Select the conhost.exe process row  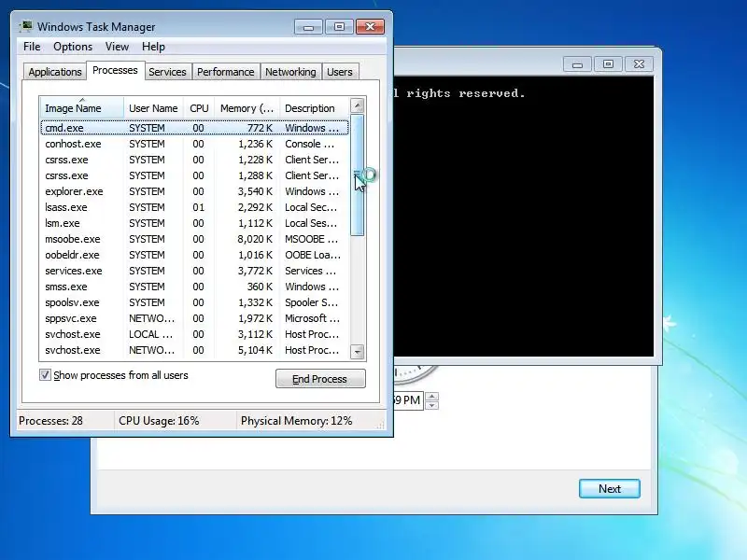point(194,144)
